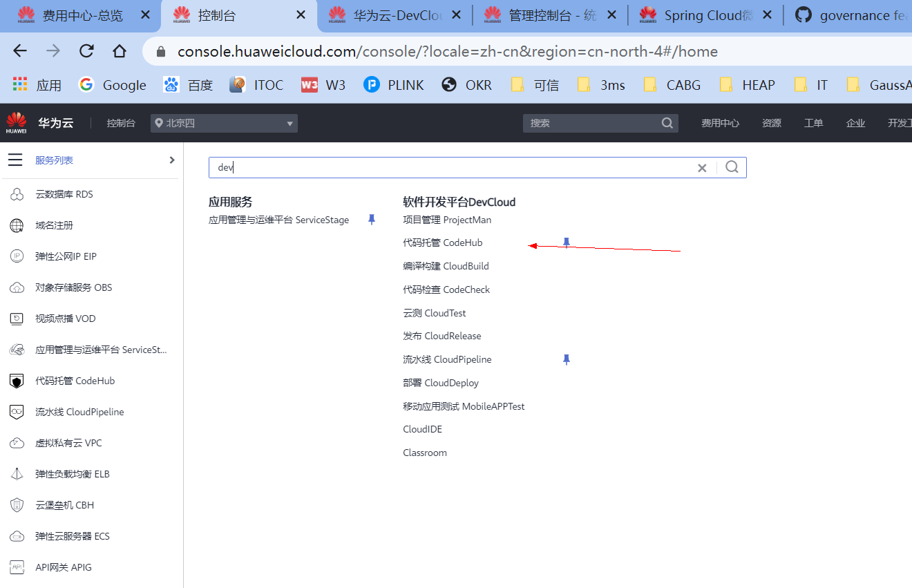Open the IT bookmark folder
Viewport: 912px width, 588px height.
tap(811, 85)
